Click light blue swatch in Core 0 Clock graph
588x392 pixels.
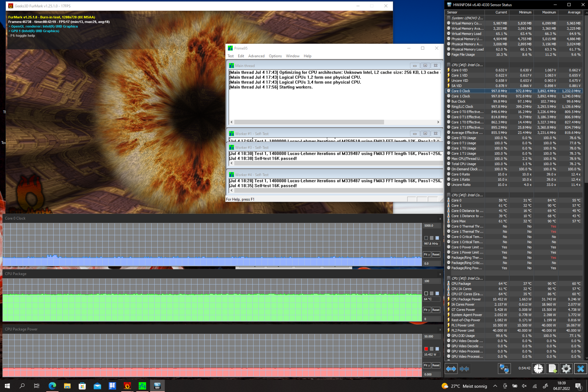[437, 238]
